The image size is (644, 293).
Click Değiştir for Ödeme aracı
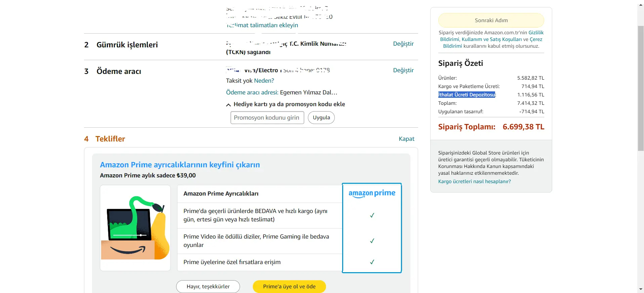point(403,70)
